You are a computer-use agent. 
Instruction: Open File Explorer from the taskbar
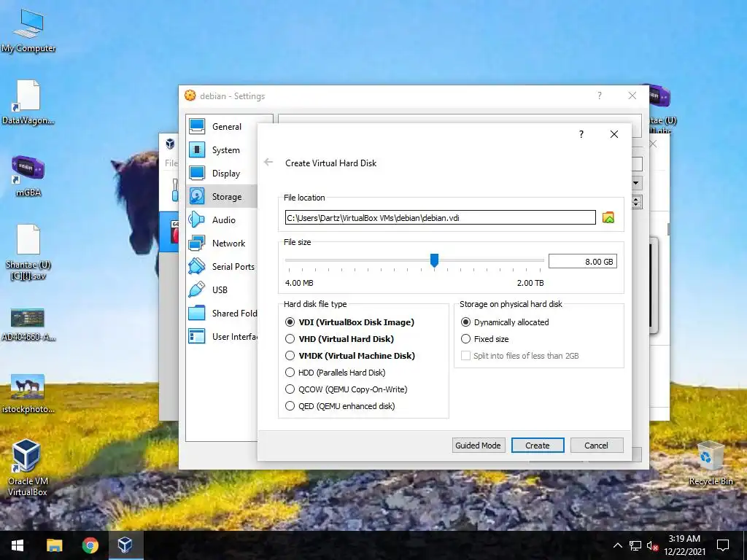(54, 545)
